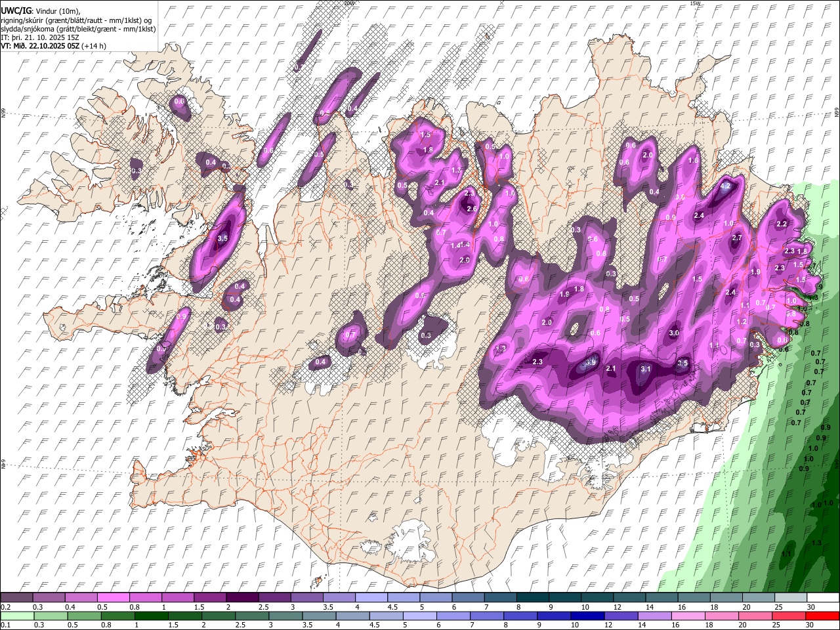Select the lower legend swatch between 4.5 and 5

(x=387, y=616)
